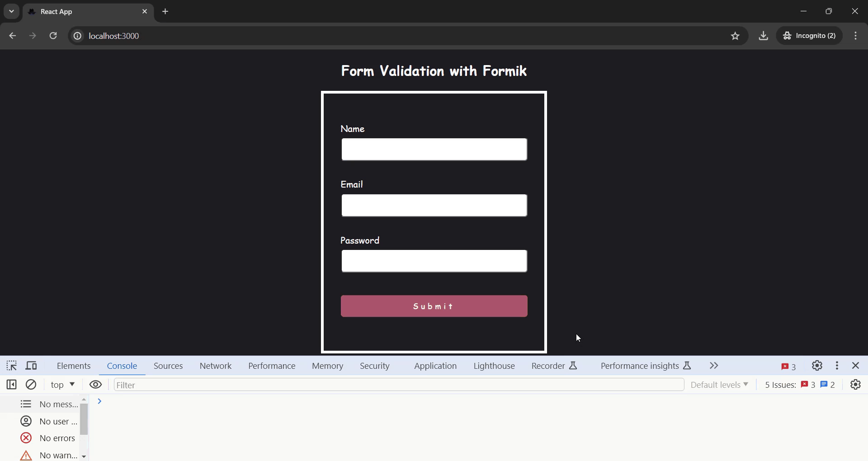Open the top JavaScript context dropdown
This screenshot has height=461, width=868.
62,385
